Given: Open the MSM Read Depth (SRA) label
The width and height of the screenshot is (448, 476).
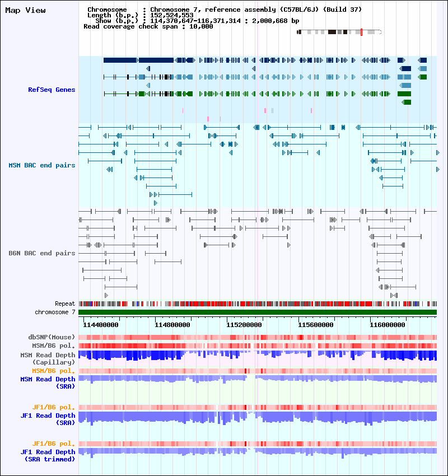Looking at the screenshot, I should click(48, 382).
